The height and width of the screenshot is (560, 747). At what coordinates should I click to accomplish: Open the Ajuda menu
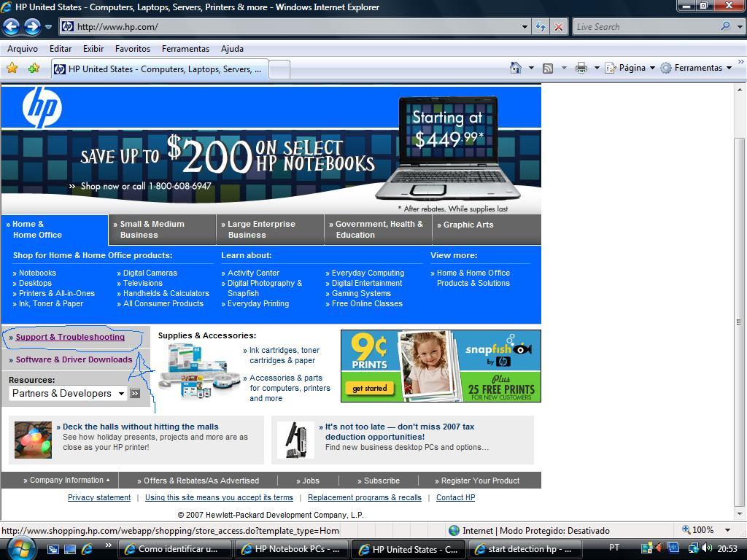click(232, 49)
